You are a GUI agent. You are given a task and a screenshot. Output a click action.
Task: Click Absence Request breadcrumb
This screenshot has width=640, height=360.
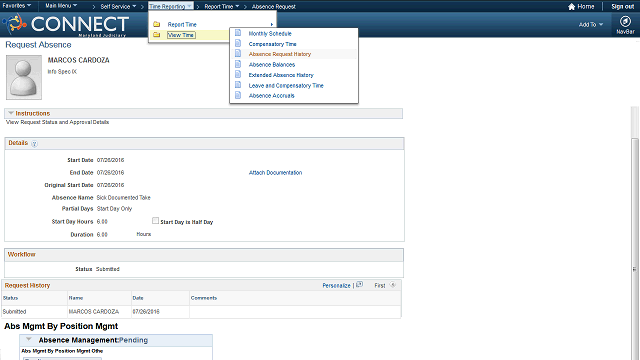[x=273, y=7]
